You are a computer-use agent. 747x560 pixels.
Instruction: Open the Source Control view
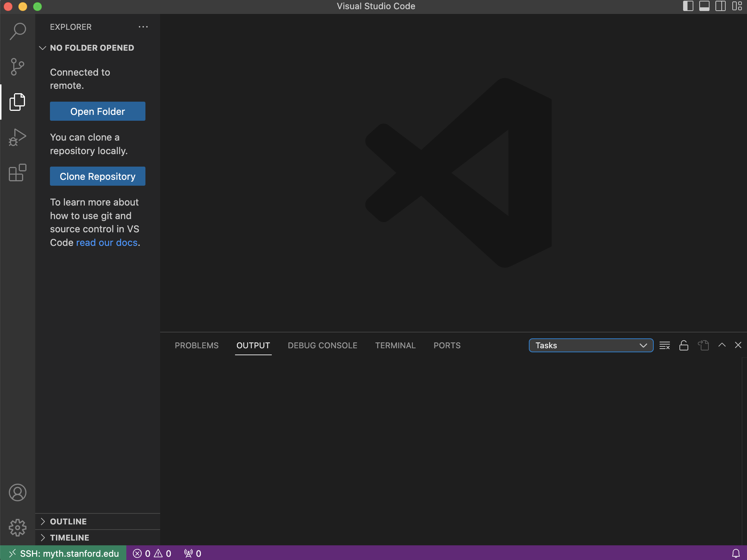pos(18,67)
